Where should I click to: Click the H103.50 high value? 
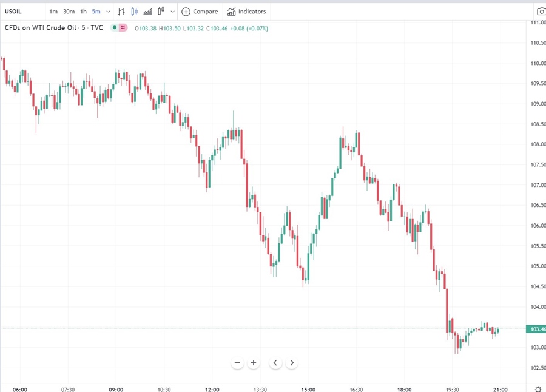170,29
